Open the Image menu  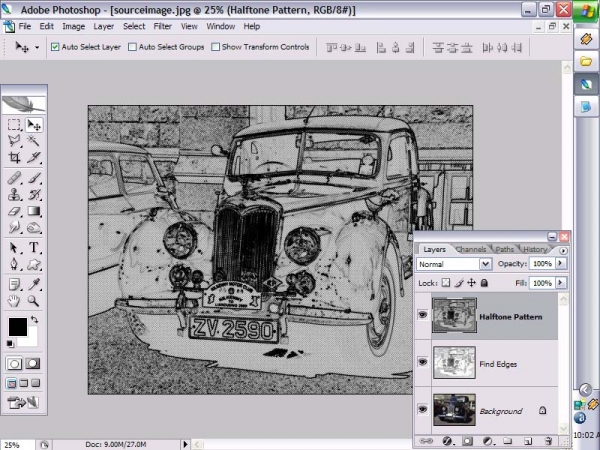[x=73, y=26]
